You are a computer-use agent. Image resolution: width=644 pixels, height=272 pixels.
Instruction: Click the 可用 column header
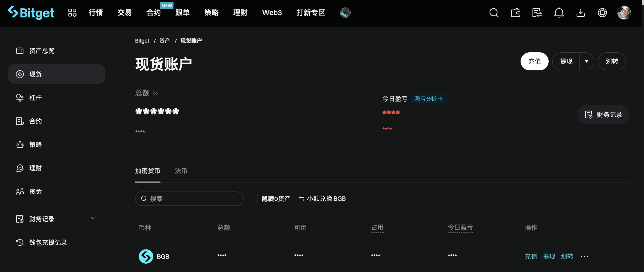[301, 228]
